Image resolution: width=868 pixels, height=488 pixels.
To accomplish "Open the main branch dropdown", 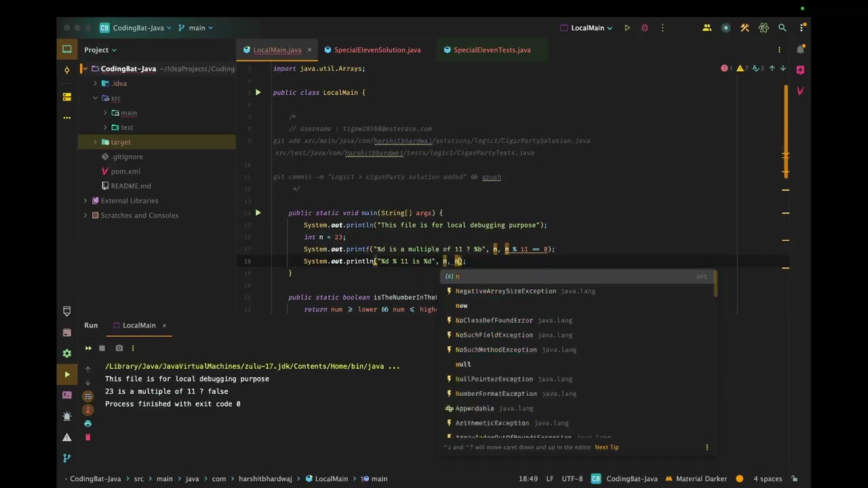I will point(195,28).
